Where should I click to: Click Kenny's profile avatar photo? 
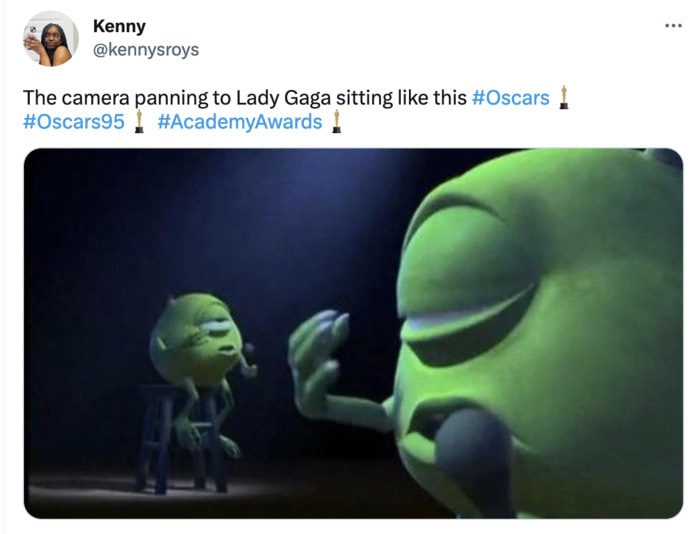point(51,39)
